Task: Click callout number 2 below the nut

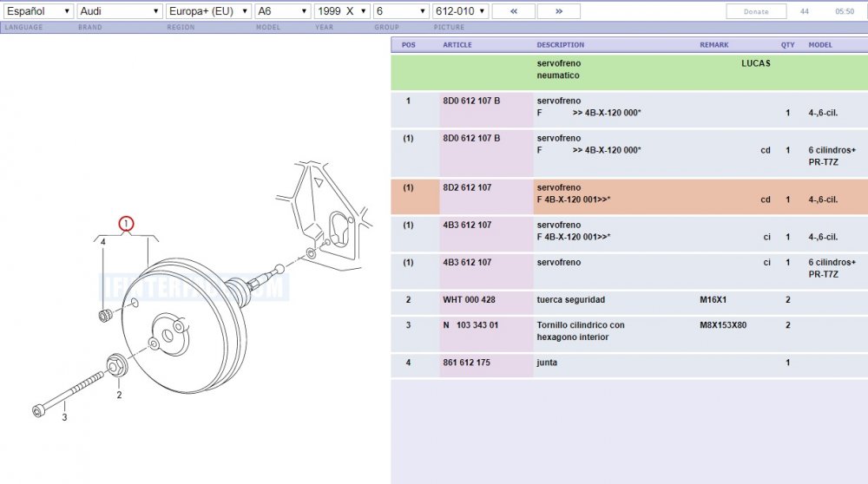Action: pyautogui.click(x=119, y=395)
